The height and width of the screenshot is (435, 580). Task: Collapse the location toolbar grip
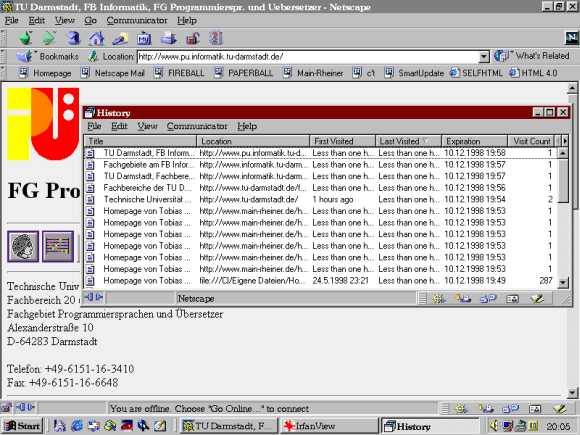[x=3, y=56]
